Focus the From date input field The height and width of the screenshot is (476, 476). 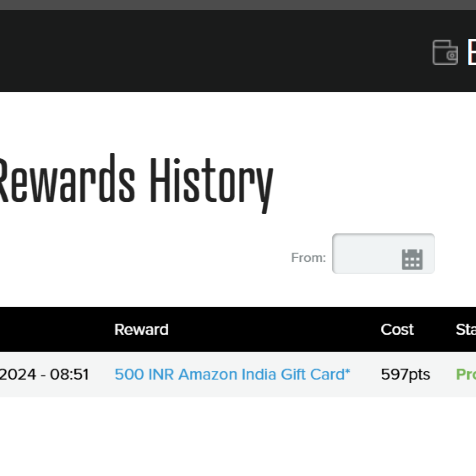[365, 254]
